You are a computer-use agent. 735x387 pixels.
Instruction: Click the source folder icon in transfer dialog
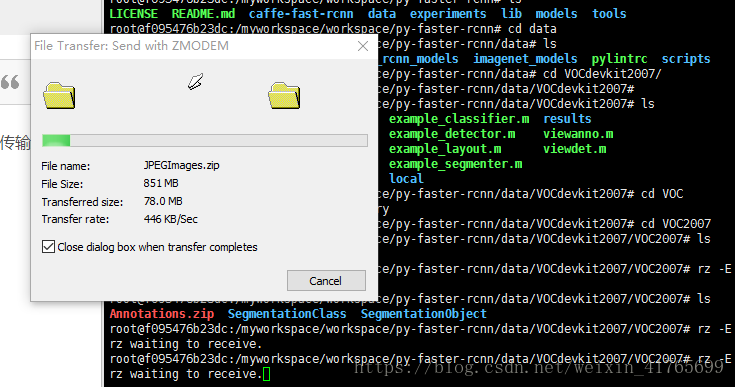(x=59, y=96)
